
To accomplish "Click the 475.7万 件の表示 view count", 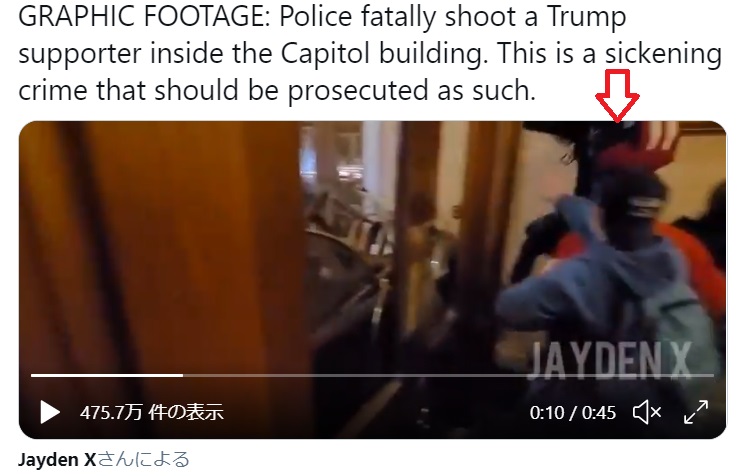I will pos(151,412).
